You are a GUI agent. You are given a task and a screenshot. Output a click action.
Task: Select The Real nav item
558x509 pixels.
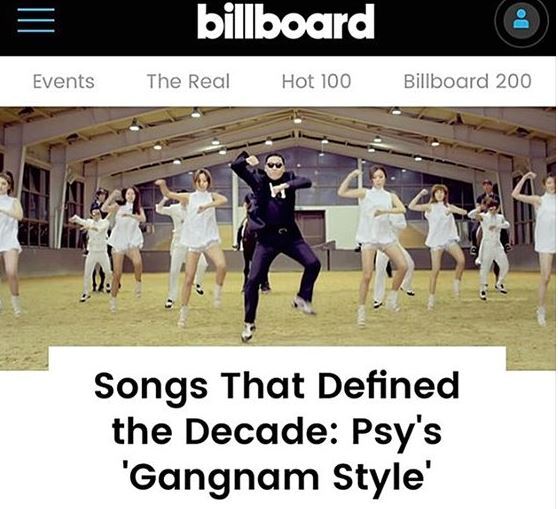tap(188, 82)
